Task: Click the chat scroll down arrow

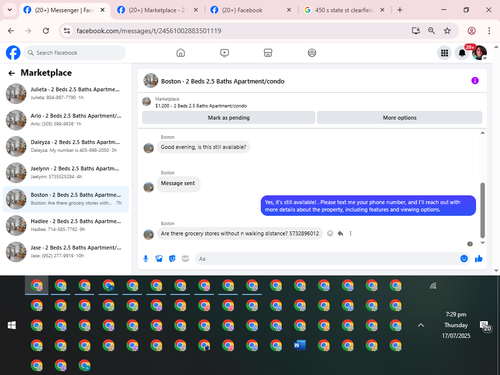Action: (482, 243)
